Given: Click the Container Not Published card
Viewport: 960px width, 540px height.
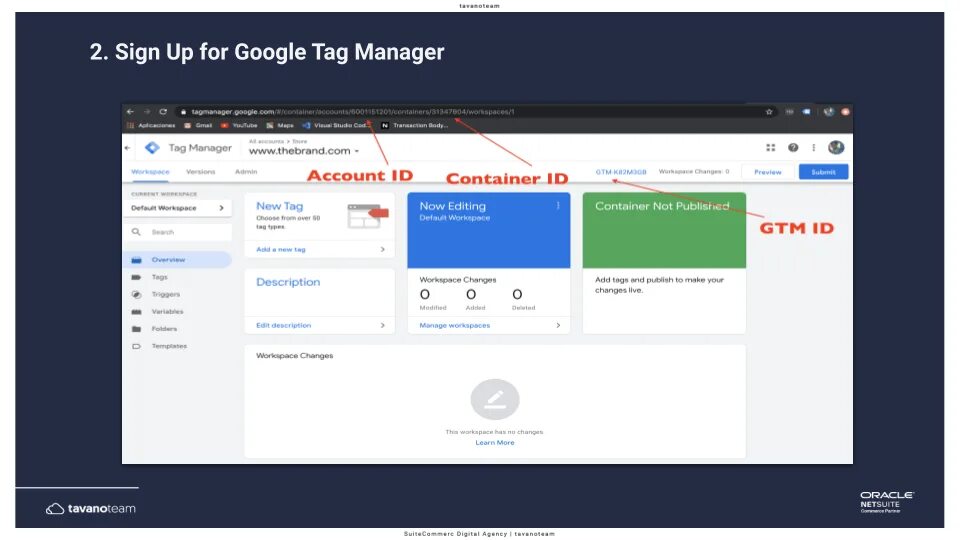Looking at the screenshot, I should [x=664, y=230].
